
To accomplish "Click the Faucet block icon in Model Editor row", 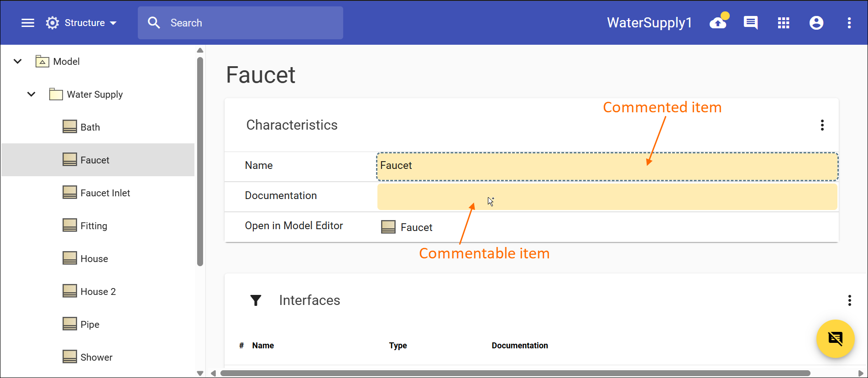I will pos(388,227).
